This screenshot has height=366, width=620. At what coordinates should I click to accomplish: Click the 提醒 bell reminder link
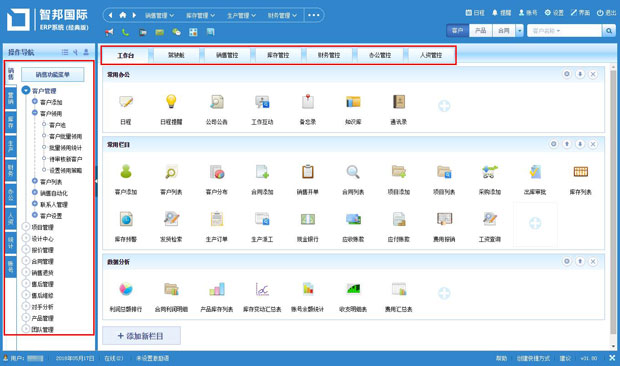coord(501,13)
